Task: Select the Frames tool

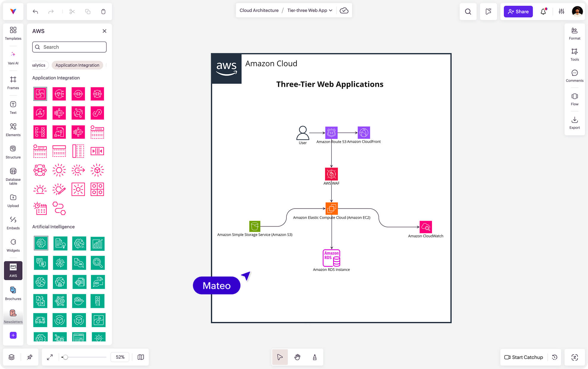Action: 13,83
